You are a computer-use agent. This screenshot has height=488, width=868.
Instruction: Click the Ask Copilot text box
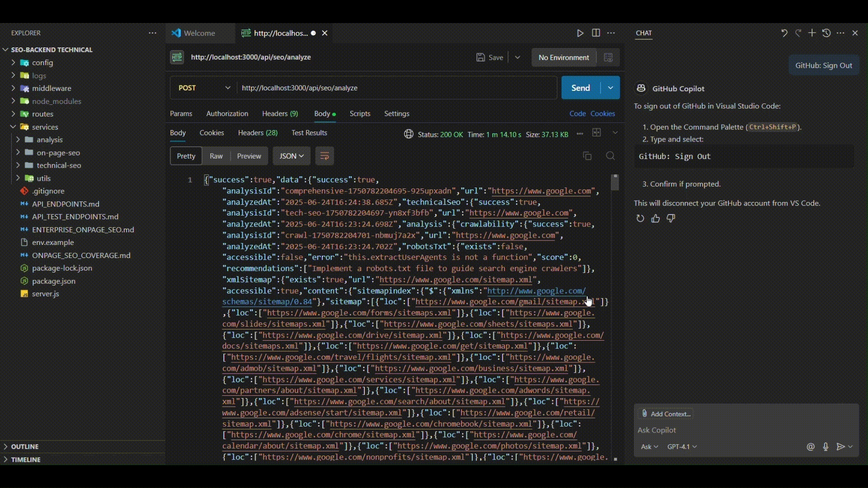746,430
